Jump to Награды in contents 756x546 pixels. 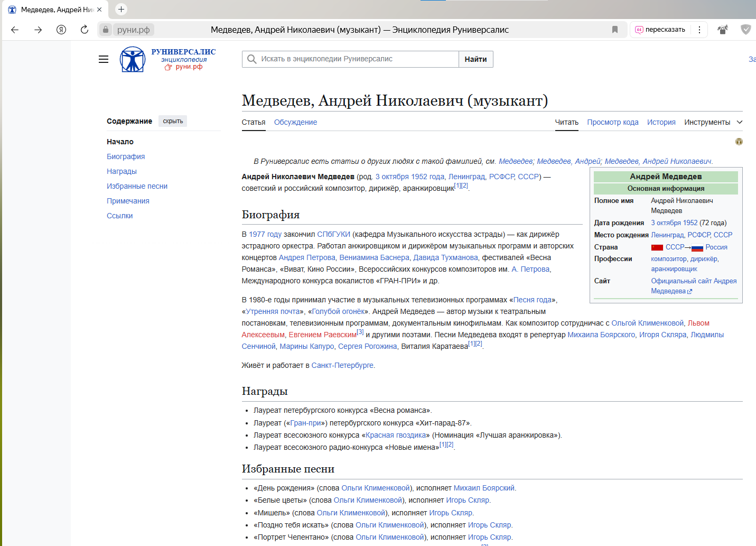coord(122,171)
